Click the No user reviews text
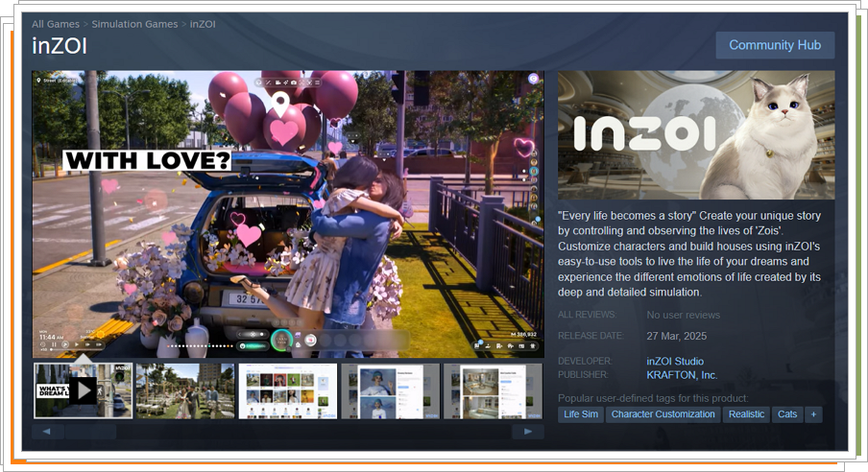Image resolution: width=868 pixels, height=472 pixels. tap(683, 315)
